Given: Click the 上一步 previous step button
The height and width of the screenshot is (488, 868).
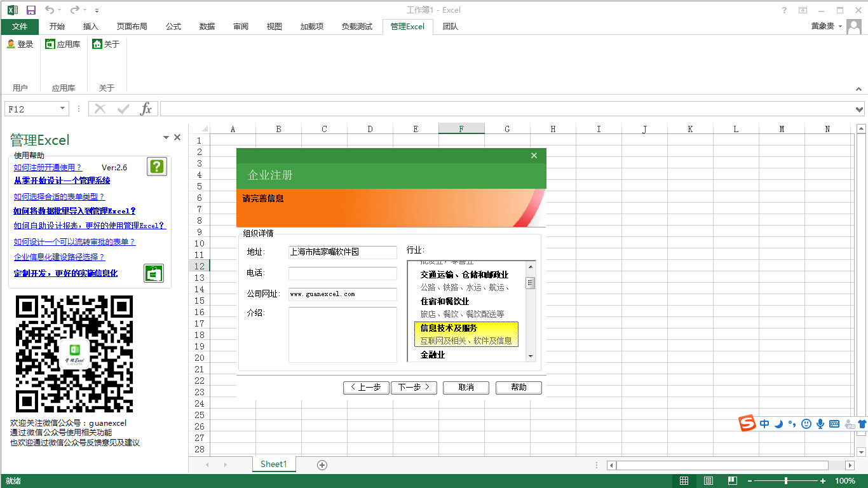Looking at the screenshot, I should click(366, 388).
